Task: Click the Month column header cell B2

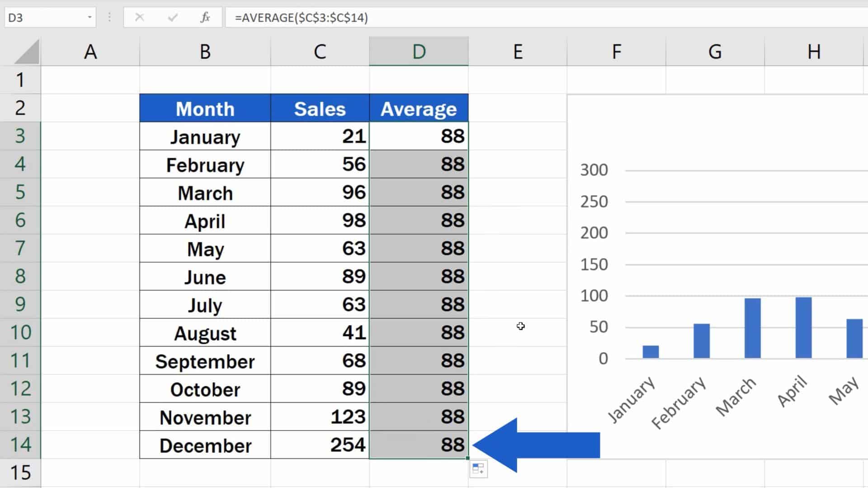Action: tap(204, 108)
